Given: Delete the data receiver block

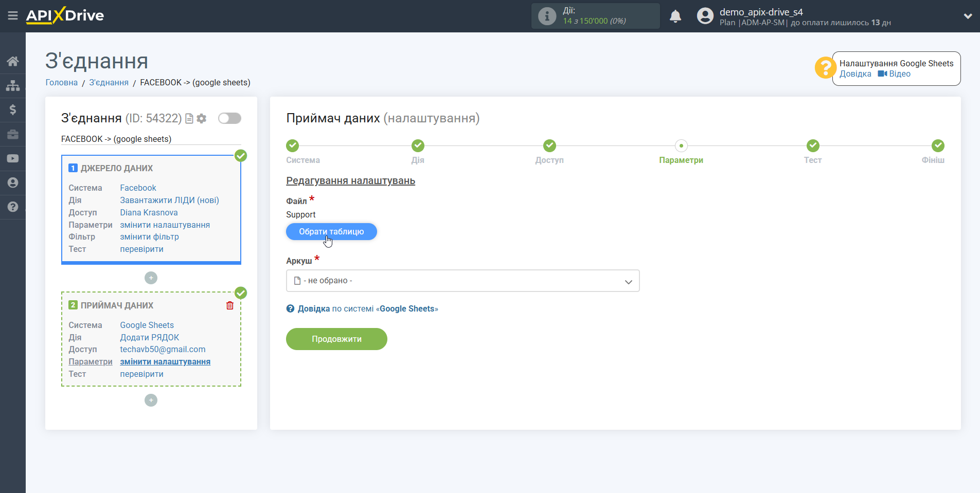Looking at the screenshot, I should pyautogui.click(x=230, y=305).
